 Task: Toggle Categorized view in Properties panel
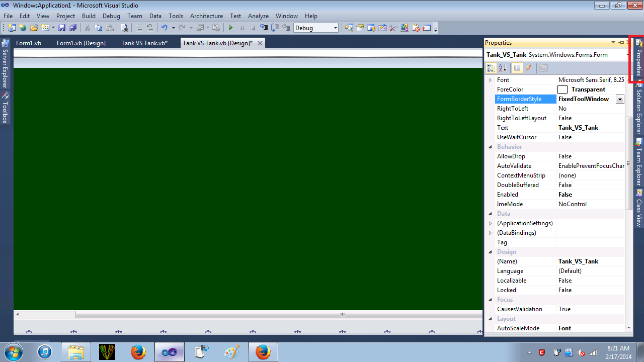(x=491, y=68)
